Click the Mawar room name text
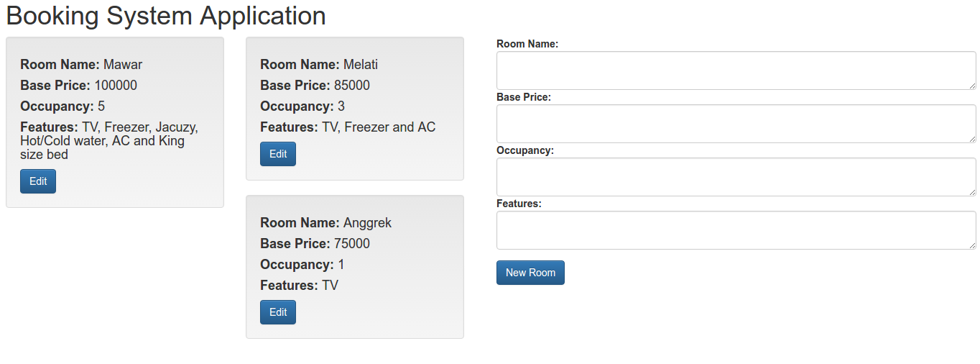 point(123,65)
